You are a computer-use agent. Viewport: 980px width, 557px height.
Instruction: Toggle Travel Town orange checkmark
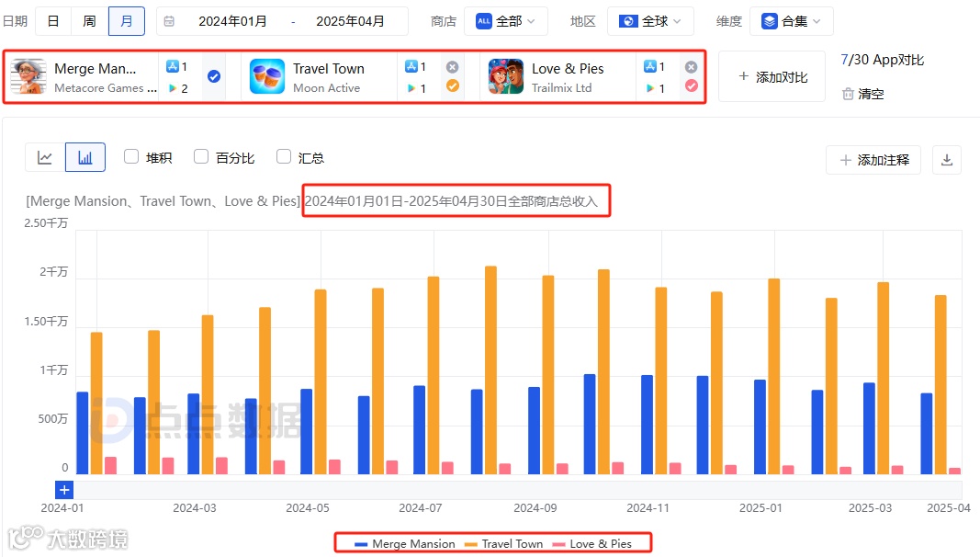click(x=453, y=85)
